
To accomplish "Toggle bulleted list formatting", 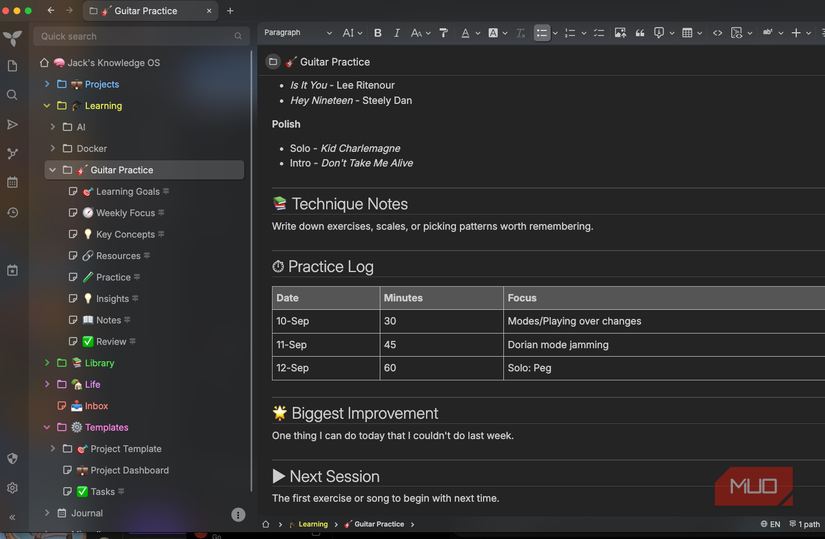I will [x=541, y=33].
